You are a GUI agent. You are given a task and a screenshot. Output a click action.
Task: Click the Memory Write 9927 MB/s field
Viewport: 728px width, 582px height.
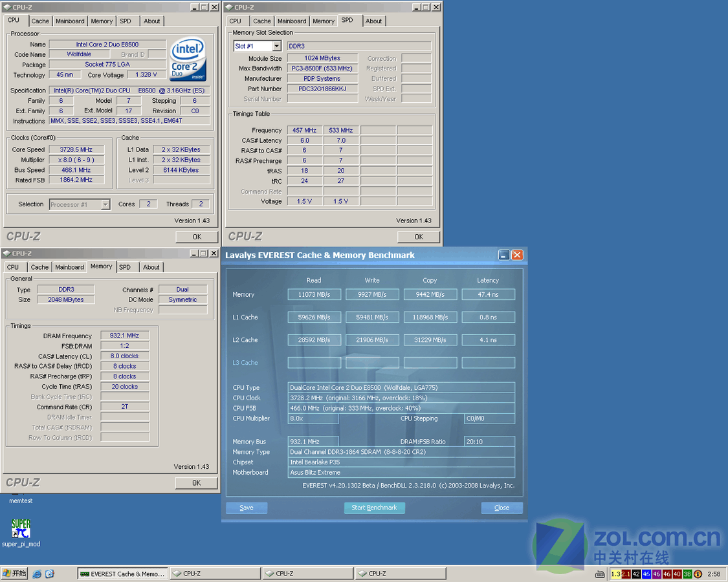click(372, 295)
